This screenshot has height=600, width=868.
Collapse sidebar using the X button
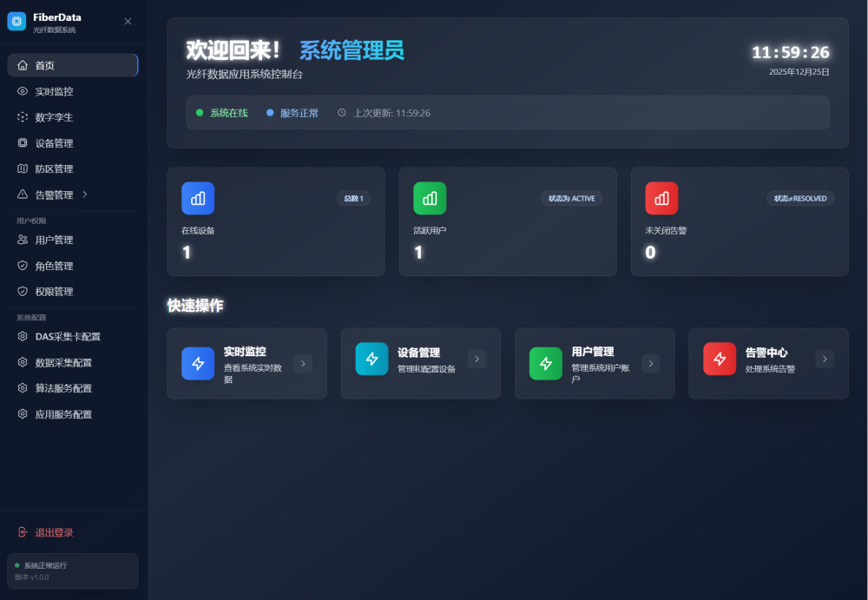tap(128, 22)
